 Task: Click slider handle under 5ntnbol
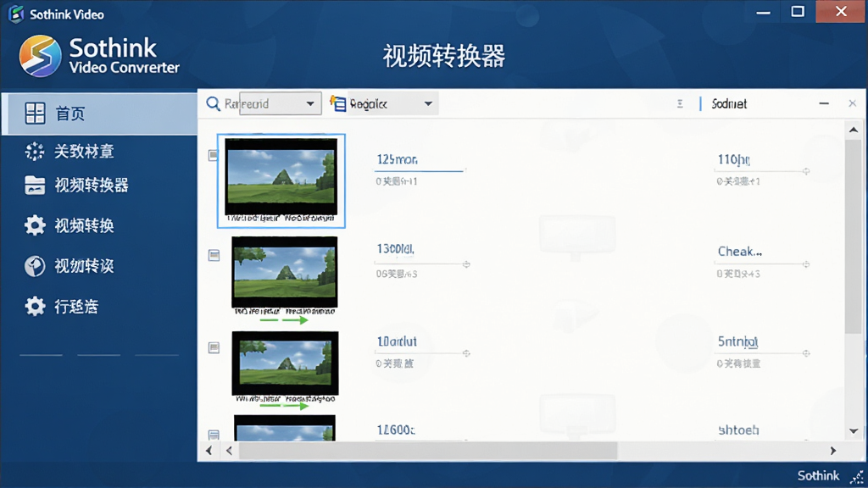coord(806,353)
